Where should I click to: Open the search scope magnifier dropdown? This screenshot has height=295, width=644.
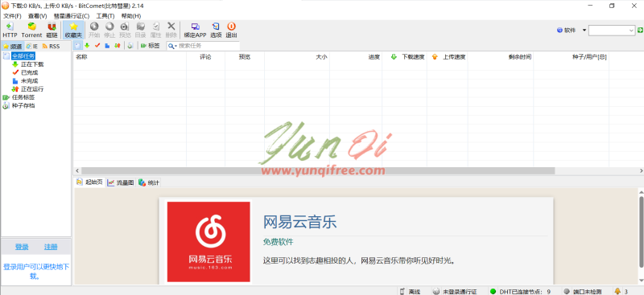(x=172, y=46)
